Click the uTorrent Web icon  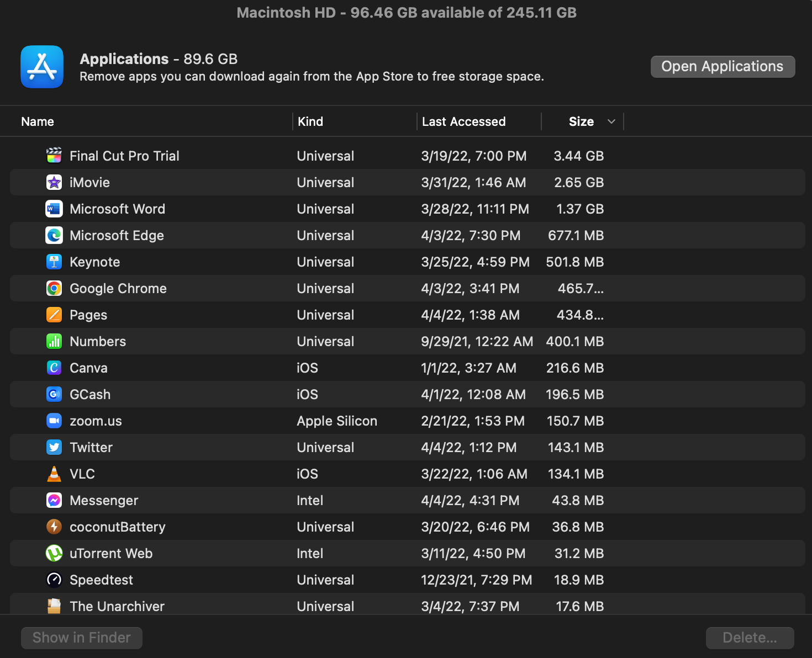(54, 553)
